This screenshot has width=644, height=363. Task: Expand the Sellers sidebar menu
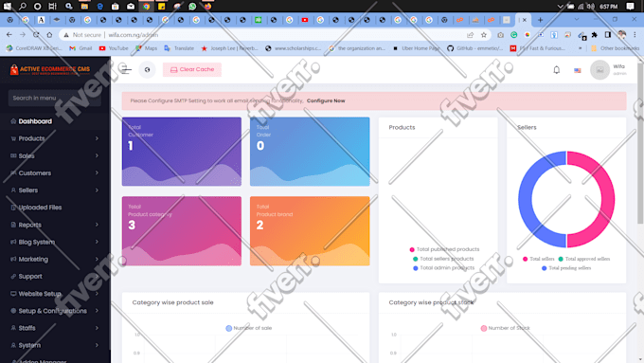pyautogui.click(x=55, y=191)
